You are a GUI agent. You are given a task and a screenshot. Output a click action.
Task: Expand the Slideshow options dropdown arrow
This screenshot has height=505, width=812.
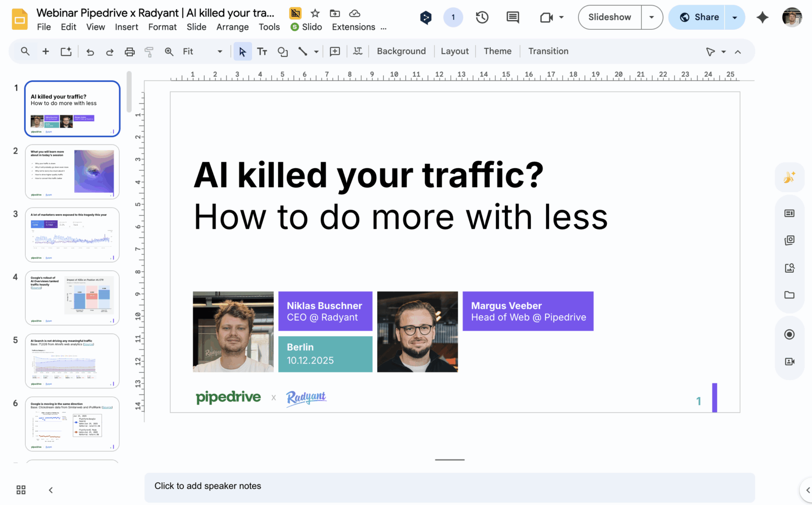point(652,17)
